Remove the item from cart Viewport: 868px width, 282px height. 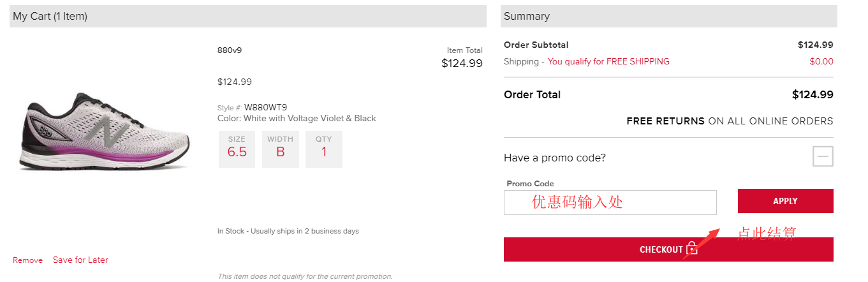[27, 260]
